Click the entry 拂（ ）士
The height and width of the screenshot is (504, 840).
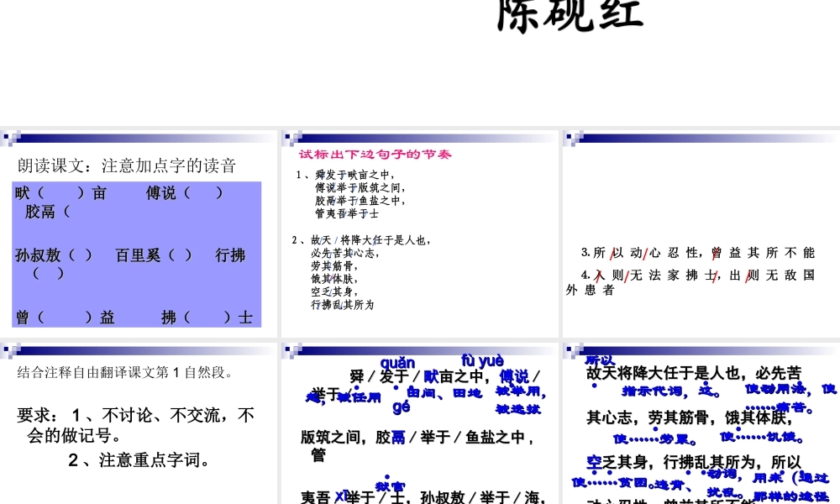point(207,317)
